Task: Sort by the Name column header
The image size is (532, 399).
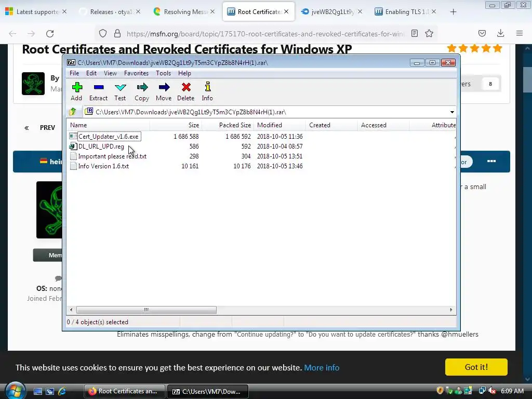Action: click(108, 125)
